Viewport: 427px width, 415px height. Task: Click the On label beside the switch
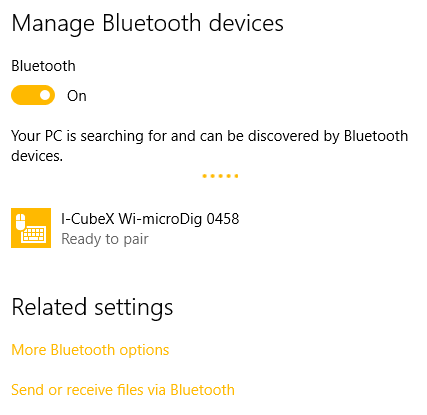[x=77, y=96]
